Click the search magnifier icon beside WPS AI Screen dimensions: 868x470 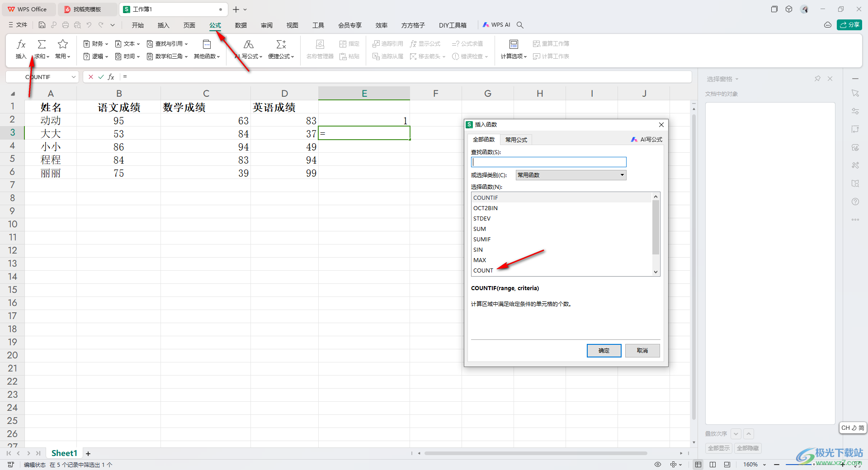click(520, 25)
